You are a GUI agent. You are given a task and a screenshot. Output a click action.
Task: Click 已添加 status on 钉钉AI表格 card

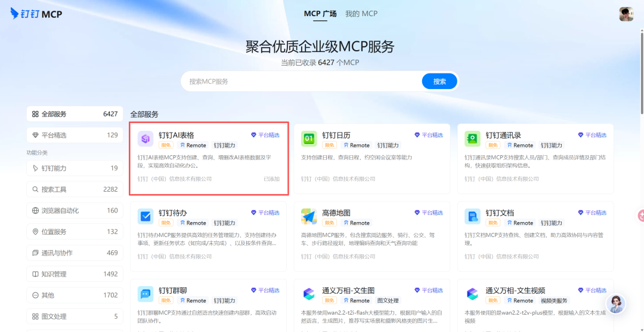point(271,179)
